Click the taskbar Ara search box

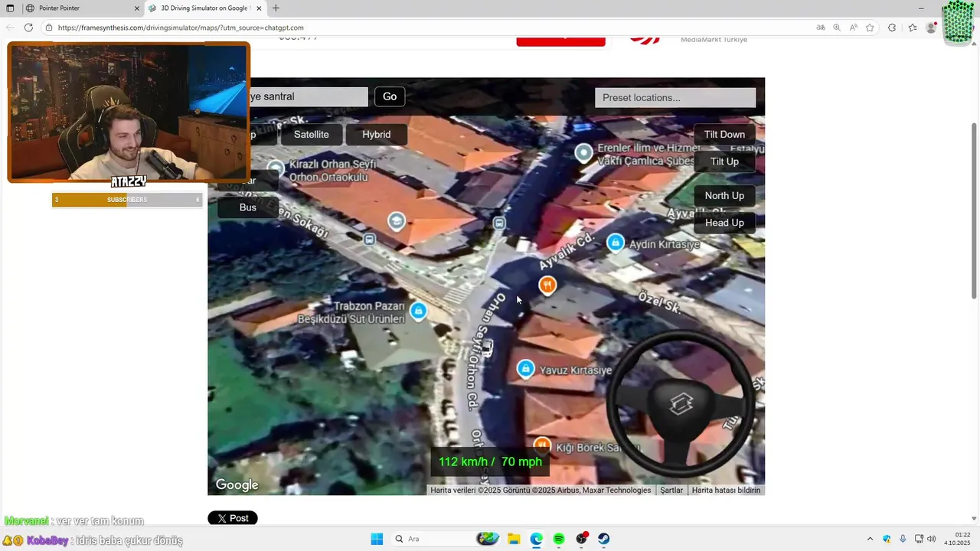(446, 539)
